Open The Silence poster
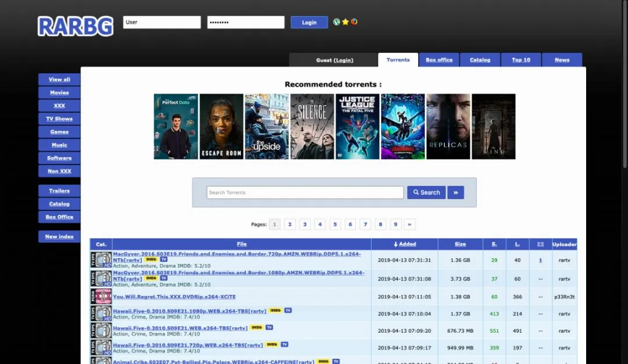The height and width of the screenshot is (364, 628). pyautogui.click(x=312, y=127)
